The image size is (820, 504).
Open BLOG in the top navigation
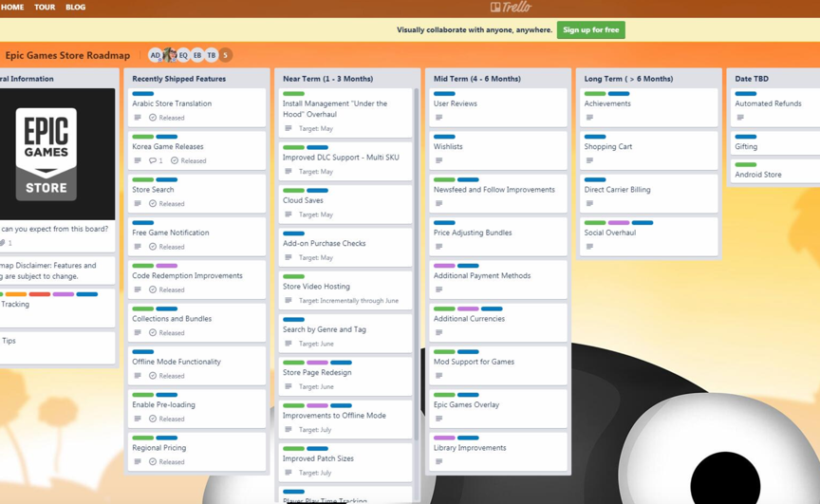tap(75, 8)
